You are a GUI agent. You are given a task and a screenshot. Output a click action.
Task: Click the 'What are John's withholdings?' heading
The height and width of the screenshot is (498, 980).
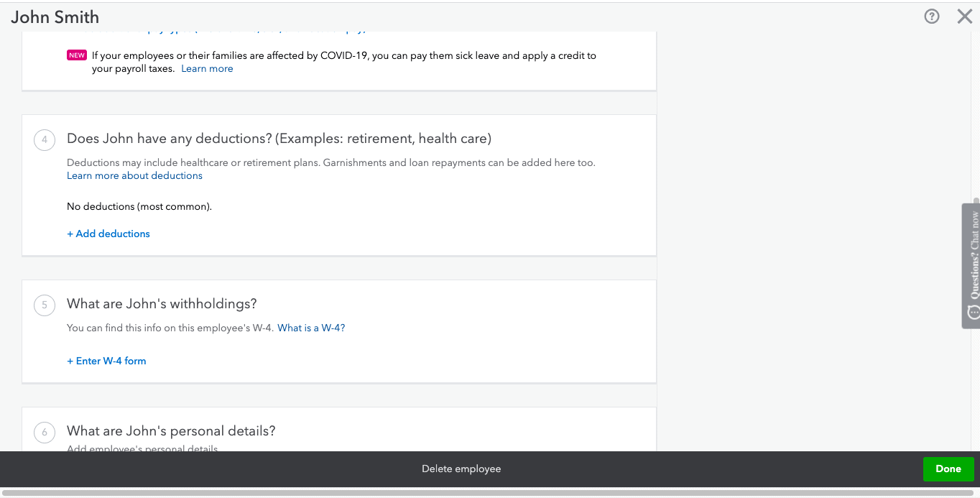click(162, 304)
